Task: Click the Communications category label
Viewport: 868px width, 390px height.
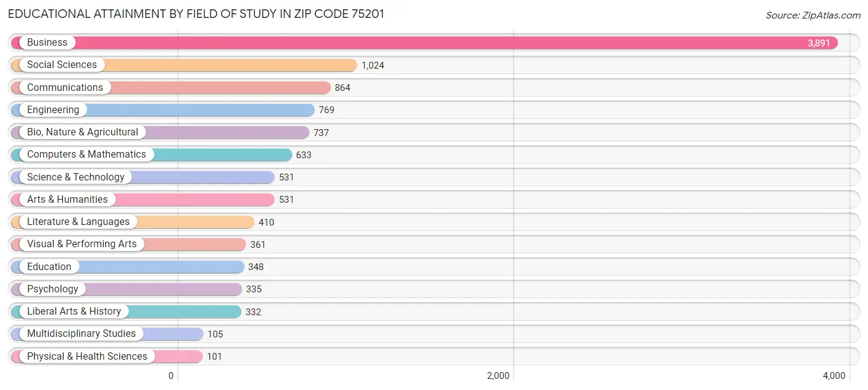Action: coord(65,87)
